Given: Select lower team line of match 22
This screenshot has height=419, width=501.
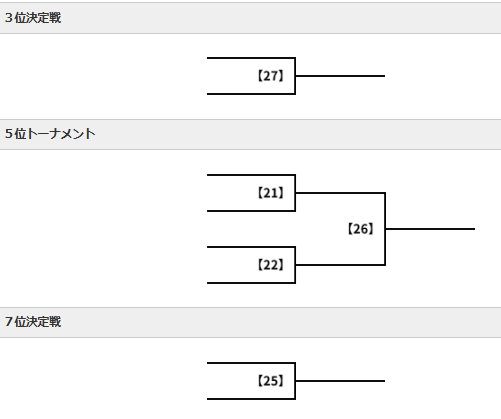Looking at the screenshot, I should point(251,283).
